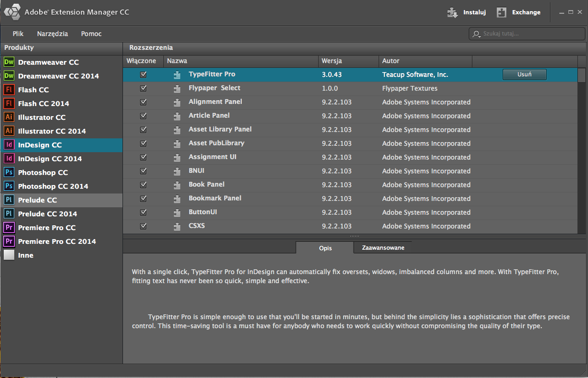The image size is (588, 378).
Task: Click the Prelude CC 2014 icon
Action: pyautogui.click(x=9, y=214)
